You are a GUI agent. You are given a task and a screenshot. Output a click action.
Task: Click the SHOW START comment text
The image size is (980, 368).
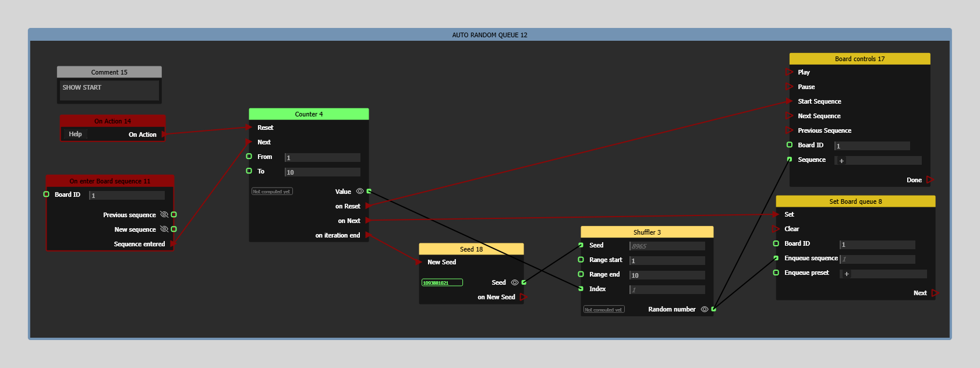point(82,87)
